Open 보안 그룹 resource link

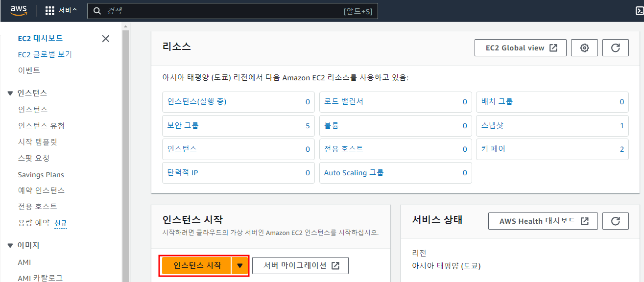[x=183, y=125]
